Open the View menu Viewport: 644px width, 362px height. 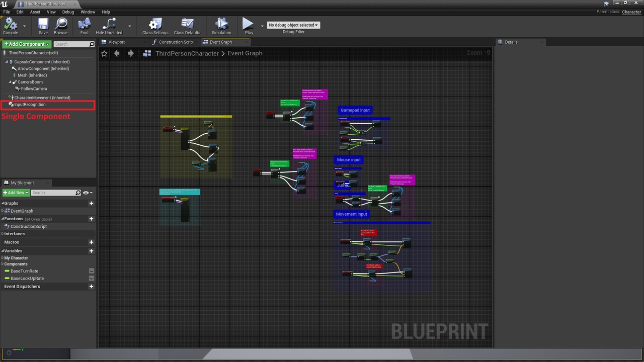[x=51, y=12]
